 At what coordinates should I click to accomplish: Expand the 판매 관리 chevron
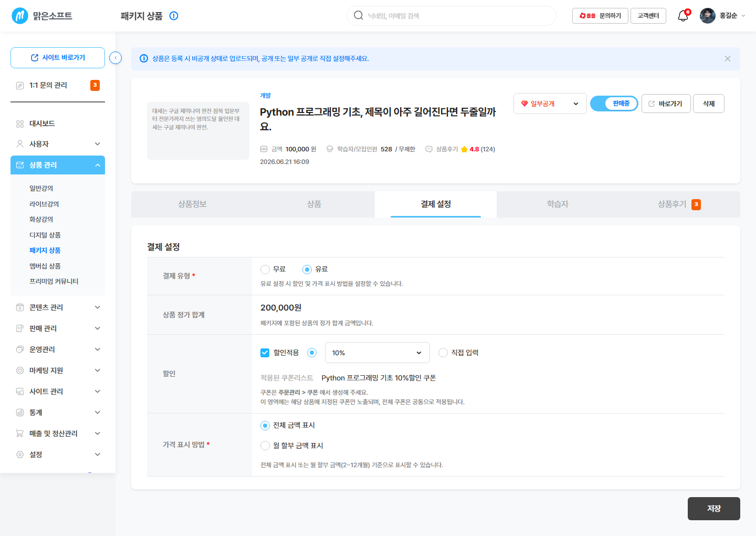[98, 328]
